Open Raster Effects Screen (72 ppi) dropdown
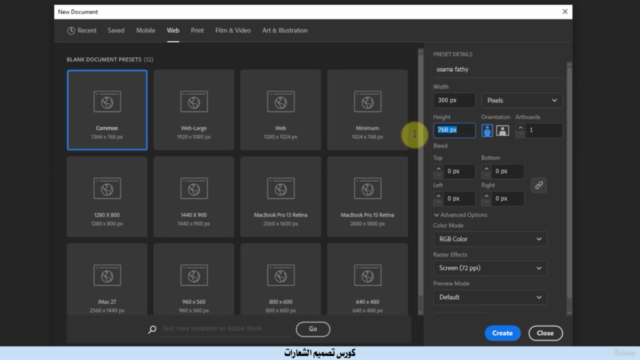The height and width of the screenshot is (360, 640). (x=490, y=268)
